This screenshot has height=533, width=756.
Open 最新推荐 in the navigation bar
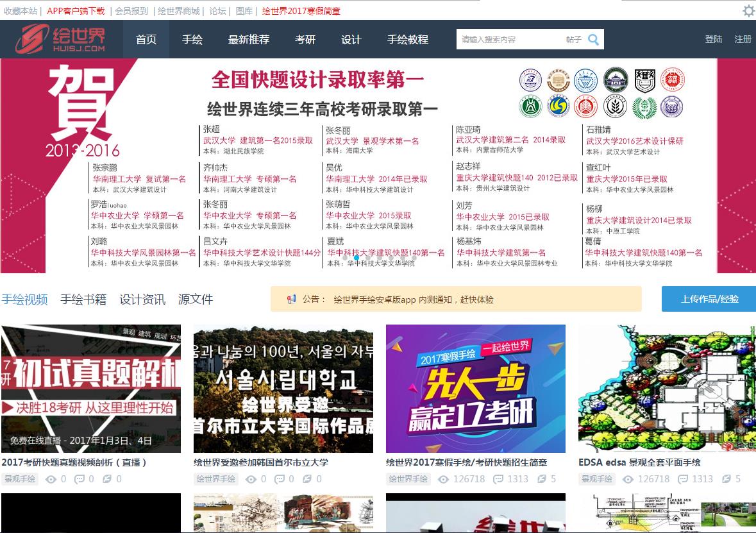249,40
